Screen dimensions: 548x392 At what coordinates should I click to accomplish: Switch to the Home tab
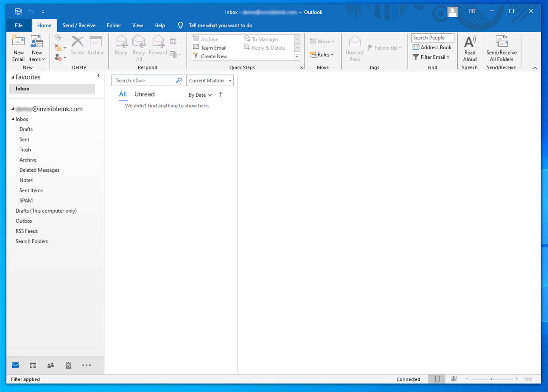pos(44,25)
